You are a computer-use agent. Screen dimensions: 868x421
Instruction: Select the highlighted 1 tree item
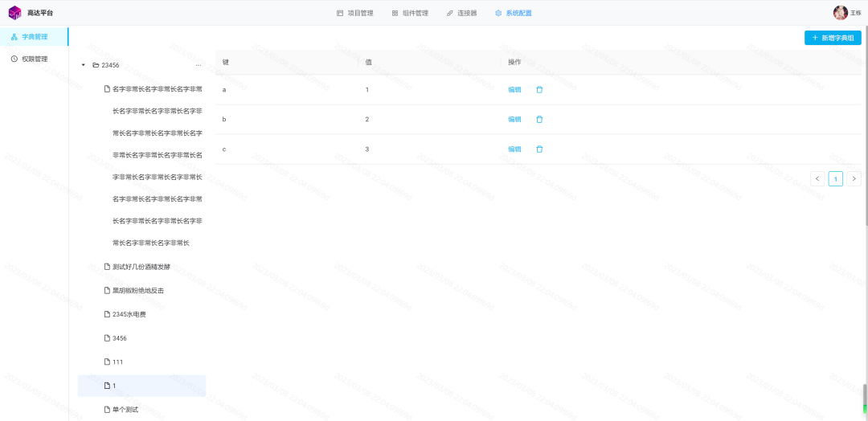[141, 386]
